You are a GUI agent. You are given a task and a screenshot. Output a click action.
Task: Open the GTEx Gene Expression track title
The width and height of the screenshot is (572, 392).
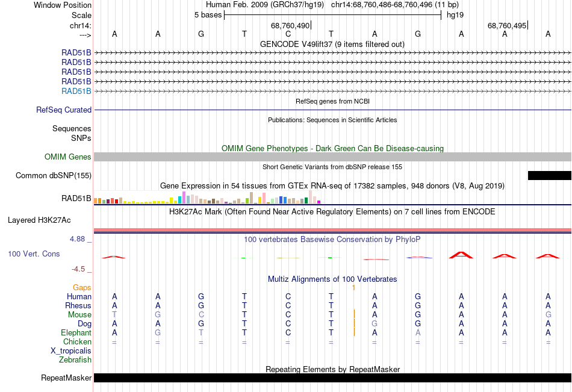pyautogui.click(x=332, y=186)
